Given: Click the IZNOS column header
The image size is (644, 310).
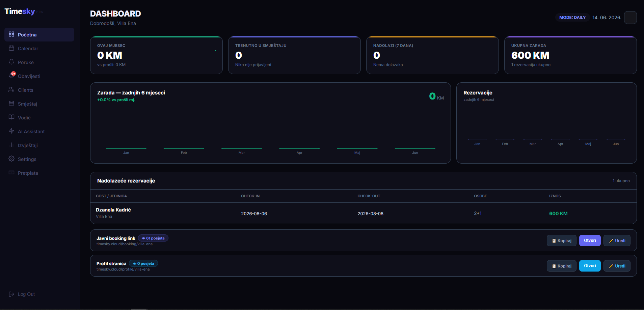Looking at the screenshot, I should pyautogui.click(x=555, y=196).
